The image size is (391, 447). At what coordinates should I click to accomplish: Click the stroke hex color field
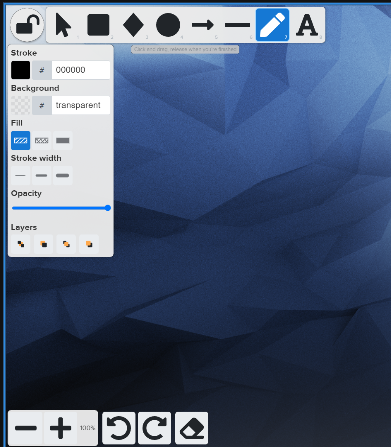[81, 70]
